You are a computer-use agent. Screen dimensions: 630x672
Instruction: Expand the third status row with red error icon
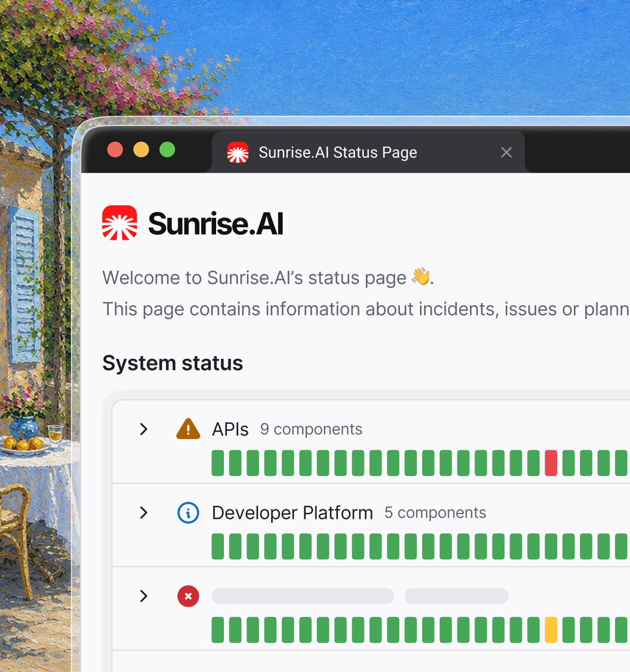[x=144, y=596]
